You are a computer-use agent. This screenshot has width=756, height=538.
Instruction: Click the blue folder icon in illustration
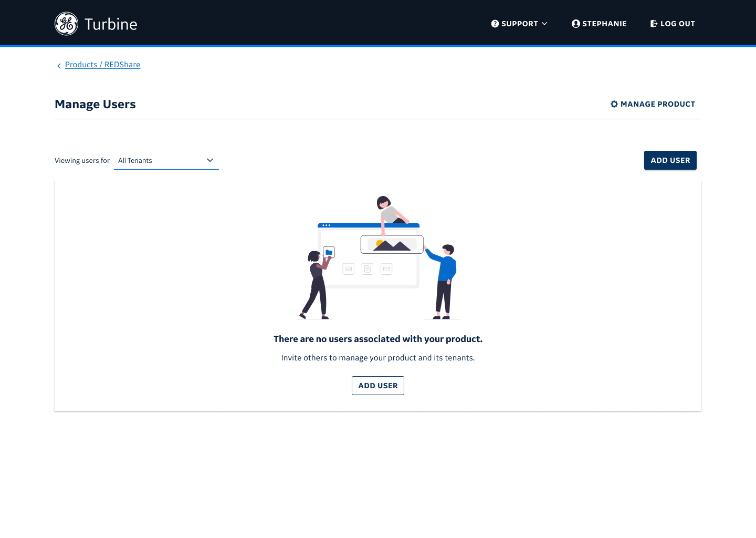(x=329, y=252)
